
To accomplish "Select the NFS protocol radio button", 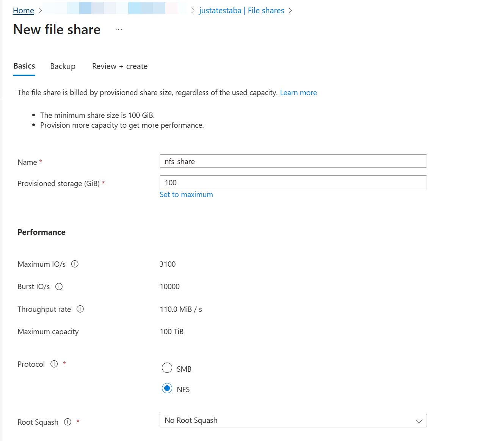I will pos(167,388).
